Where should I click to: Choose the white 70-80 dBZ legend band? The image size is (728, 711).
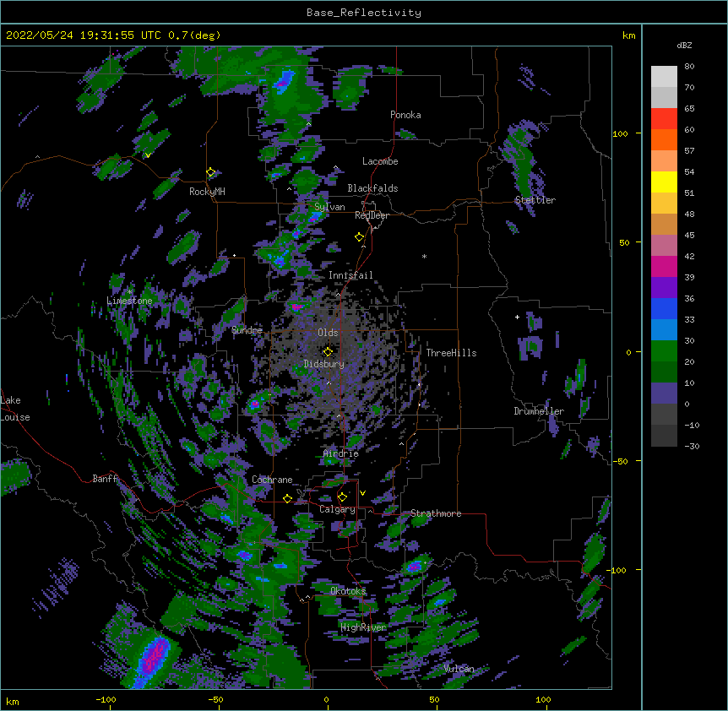(x=664, y=77)
